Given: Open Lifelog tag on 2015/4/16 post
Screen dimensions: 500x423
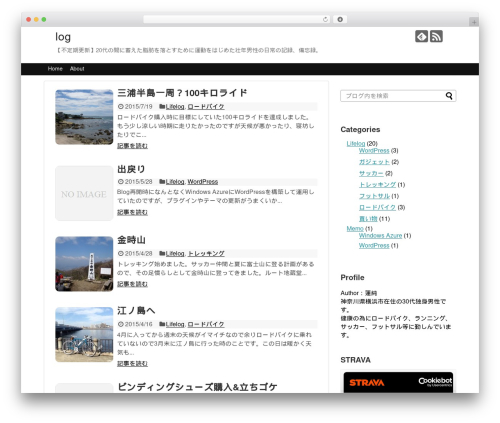Looking at the screenshot, I should coord(175,324).
